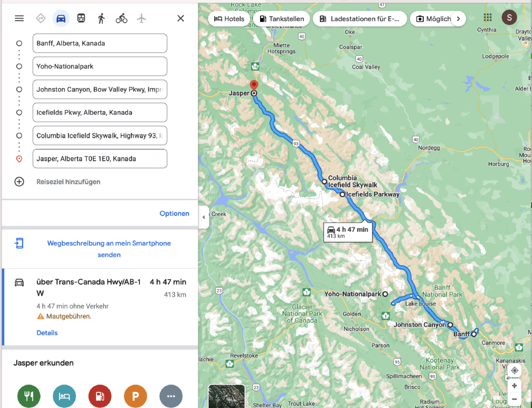Image resolution: width=532 pixels, height=408 pixels.
Task: Show my location on map
Action: 514,370
